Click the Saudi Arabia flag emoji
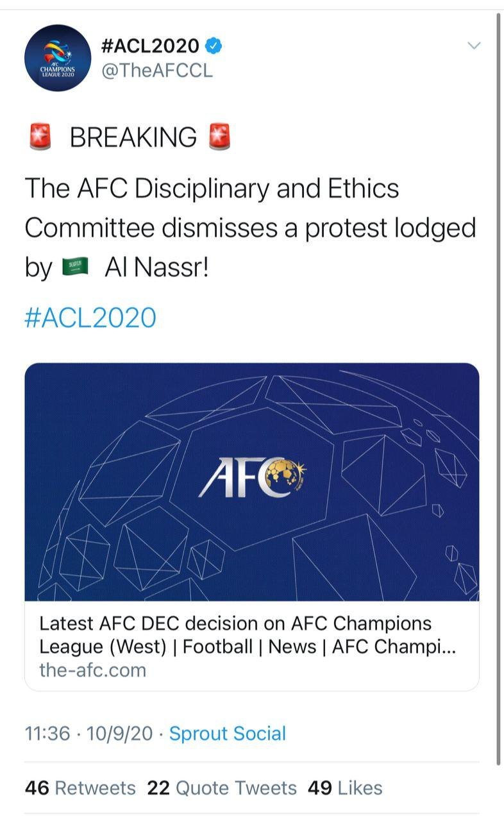The width and height of the screenshot is (504, 821). 75,267
